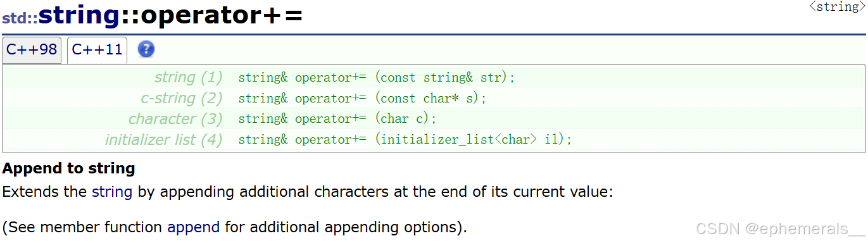The image size is (868, 243).
Task: Select the string (1) overload label
Action: [189, 77]
